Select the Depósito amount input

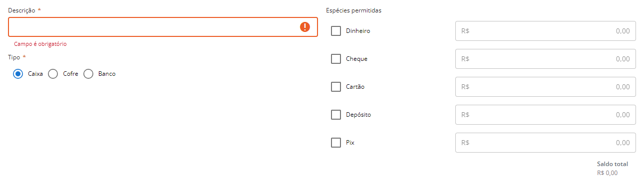tap(546, 115)
